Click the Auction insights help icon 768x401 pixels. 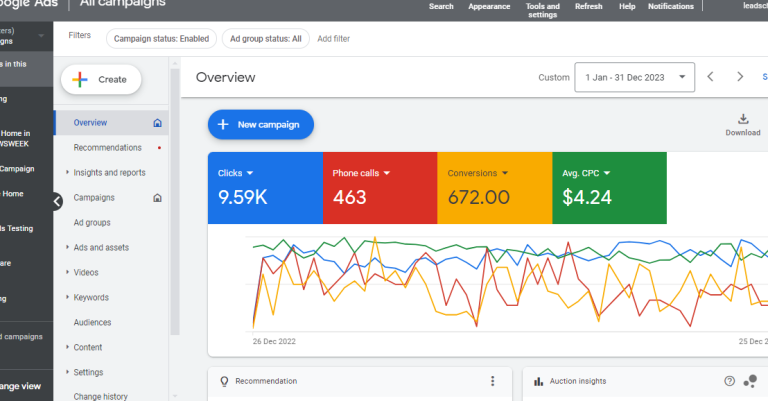pyautogui.click(x=729, y=381)
